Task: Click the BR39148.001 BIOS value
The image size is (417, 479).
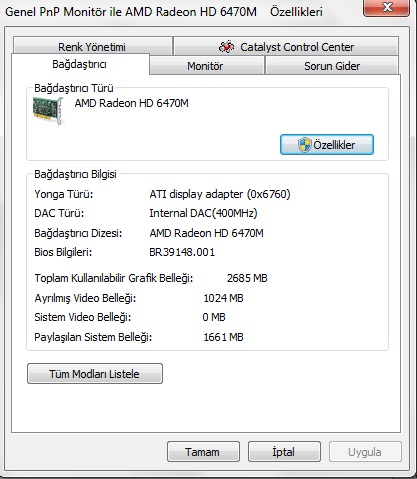Action: [182, 252]
